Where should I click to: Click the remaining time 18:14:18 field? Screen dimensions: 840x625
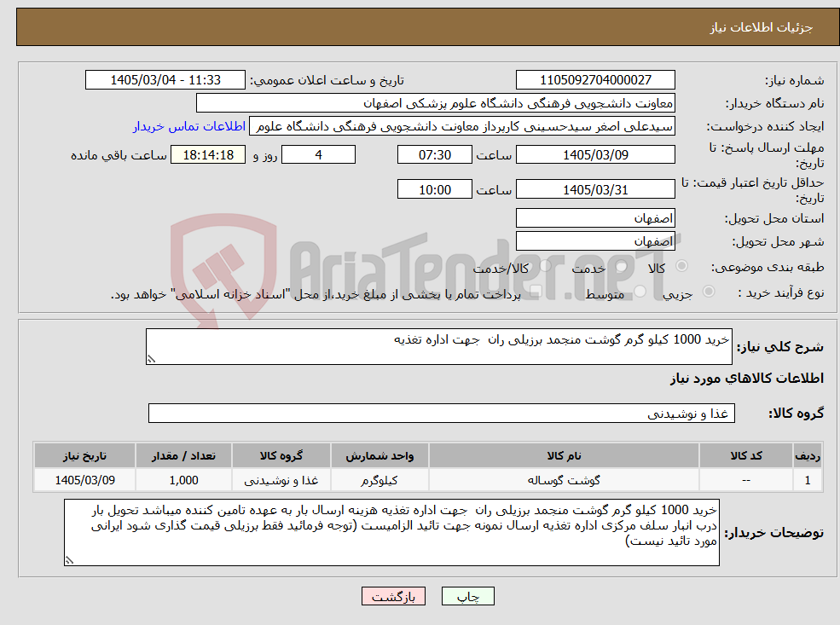point(208,155)
